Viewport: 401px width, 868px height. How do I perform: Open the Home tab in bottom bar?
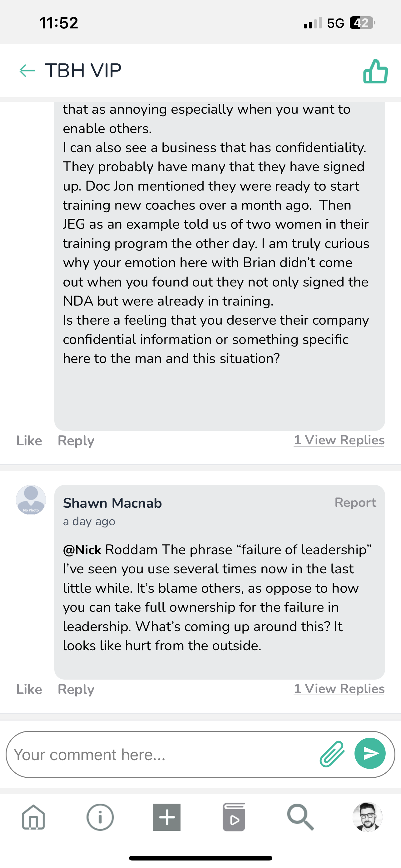(33, 817)
